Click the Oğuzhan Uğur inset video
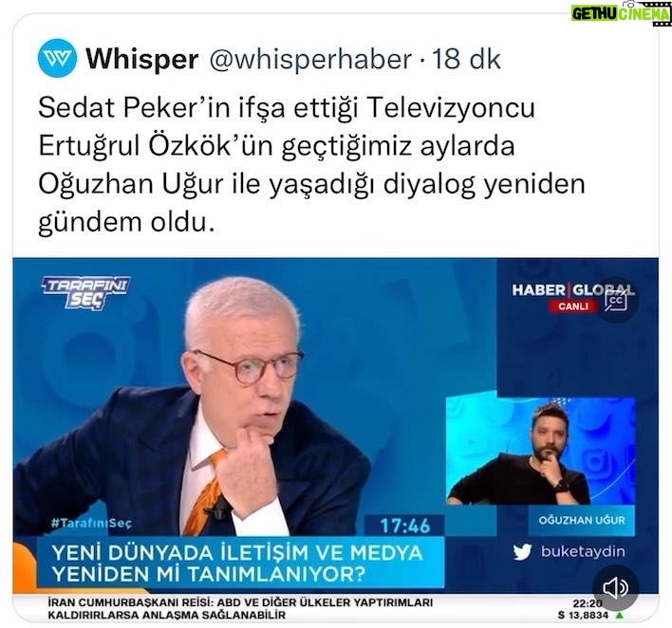672x628 pixels. click(x=540, y=451)
